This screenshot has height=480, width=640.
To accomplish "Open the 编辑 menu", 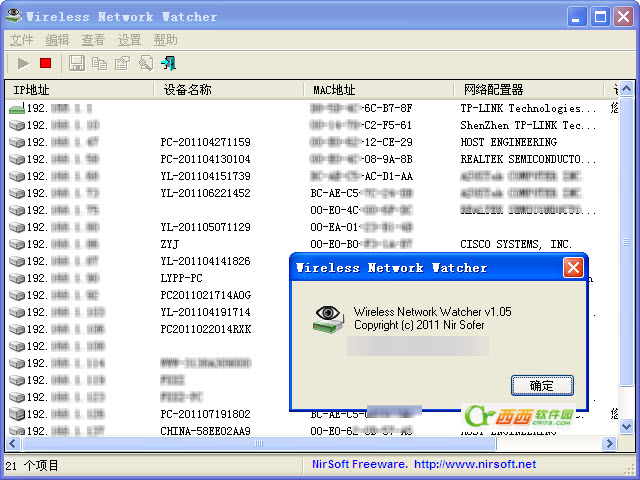I will click(x=57, y=40).
